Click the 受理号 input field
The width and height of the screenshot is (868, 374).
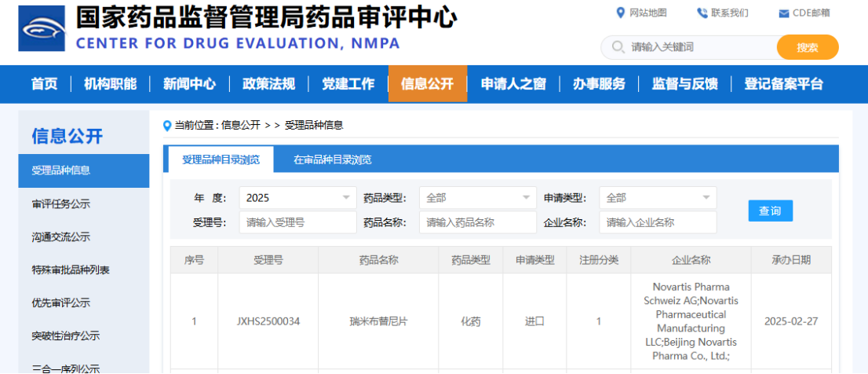297,222
